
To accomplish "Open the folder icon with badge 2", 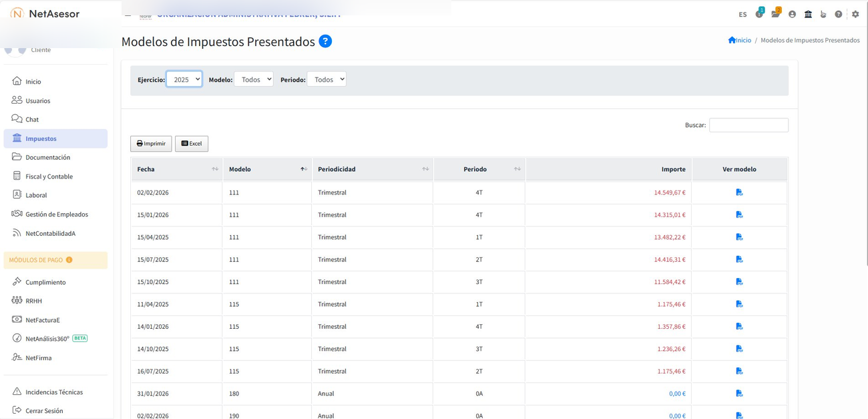I will (775, 13).
